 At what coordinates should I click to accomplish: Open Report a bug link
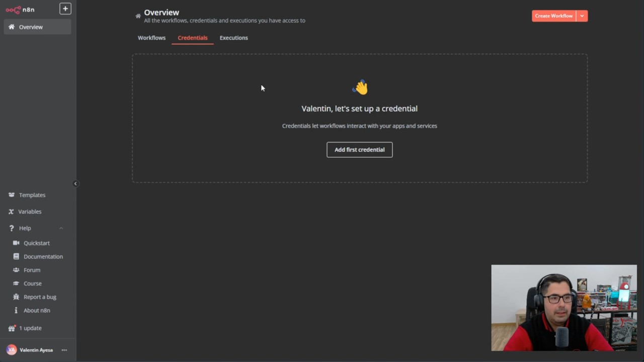point(40,297)
